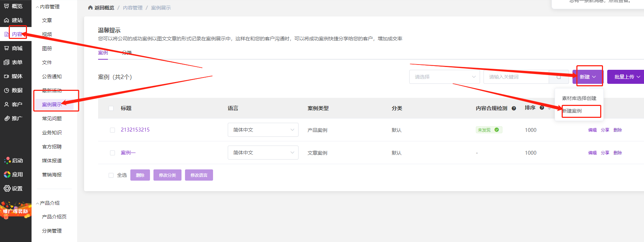The image size is (644, 242).
Task: Open the 建站 site builder icon
Action: (x=6, y=20)
